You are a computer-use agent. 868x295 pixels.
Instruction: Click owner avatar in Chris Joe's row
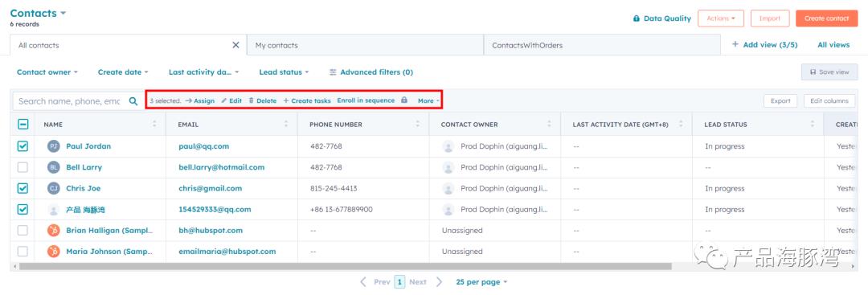click(x=448, y=188)
